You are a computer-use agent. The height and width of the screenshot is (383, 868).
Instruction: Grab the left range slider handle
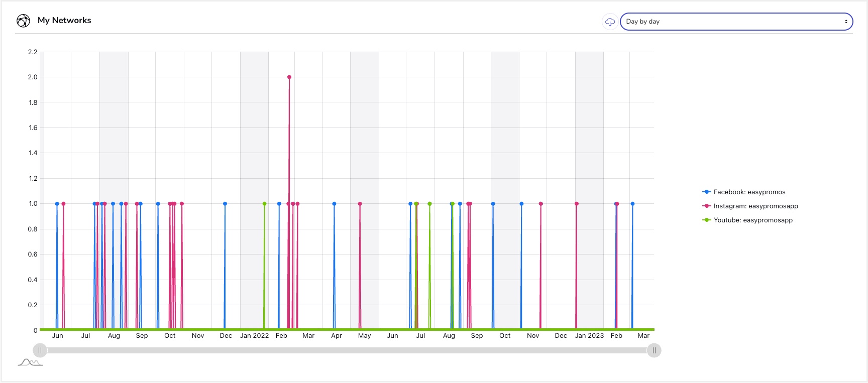pyautogui.click(x=40, y=350)
